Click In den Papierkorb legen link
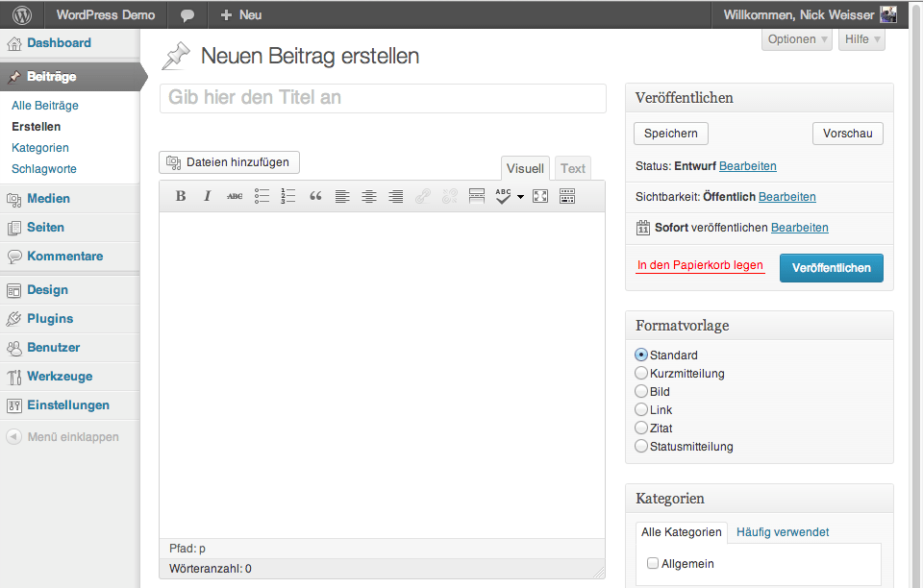The height and width of the screenshot is (588, 923). (700, 265)
